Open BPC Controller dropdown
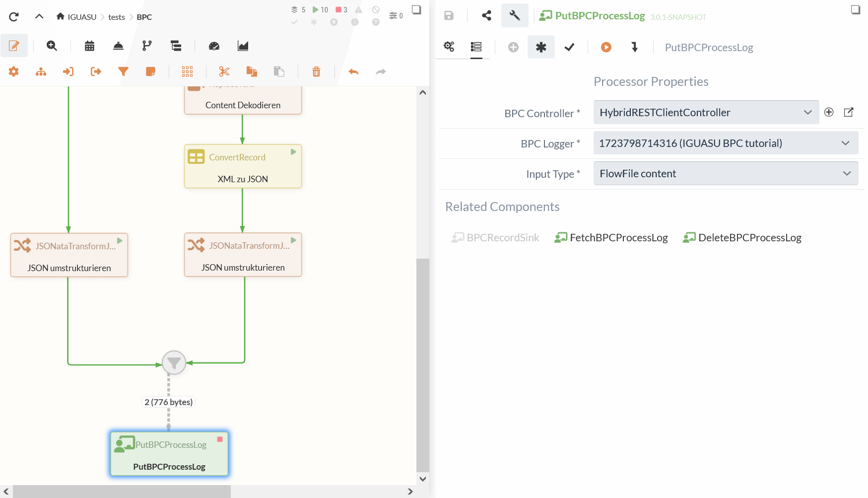Viewport: 868px width, 498px height. pos(706,113)
